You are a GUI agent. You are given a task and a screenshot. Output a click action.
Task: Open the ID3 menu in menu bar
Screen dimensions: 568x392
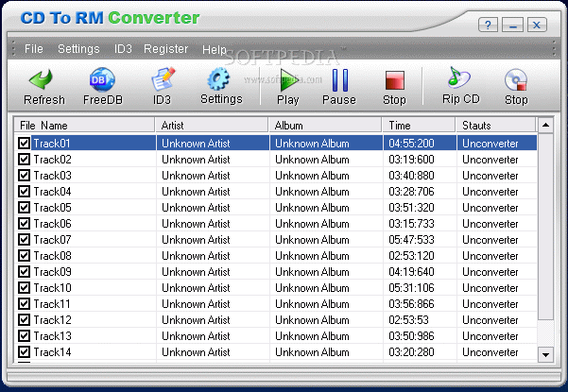click(x=123, y=48)
